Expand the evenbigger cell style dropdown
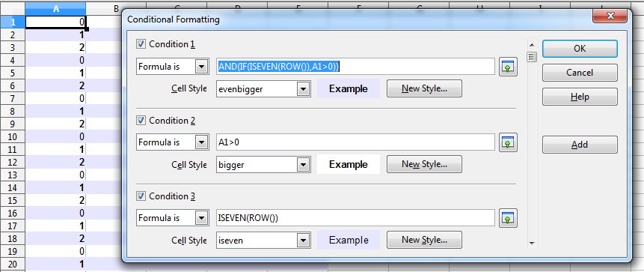This screenshot has height=272, width=644. pos(303,89)
